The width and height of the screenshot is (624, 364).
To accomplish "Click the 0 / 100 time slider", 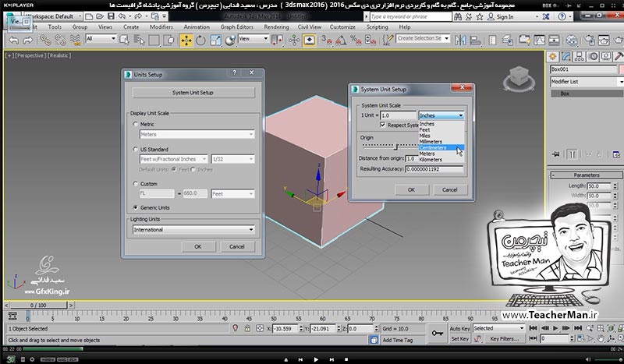I will click(x=38, y=305).
